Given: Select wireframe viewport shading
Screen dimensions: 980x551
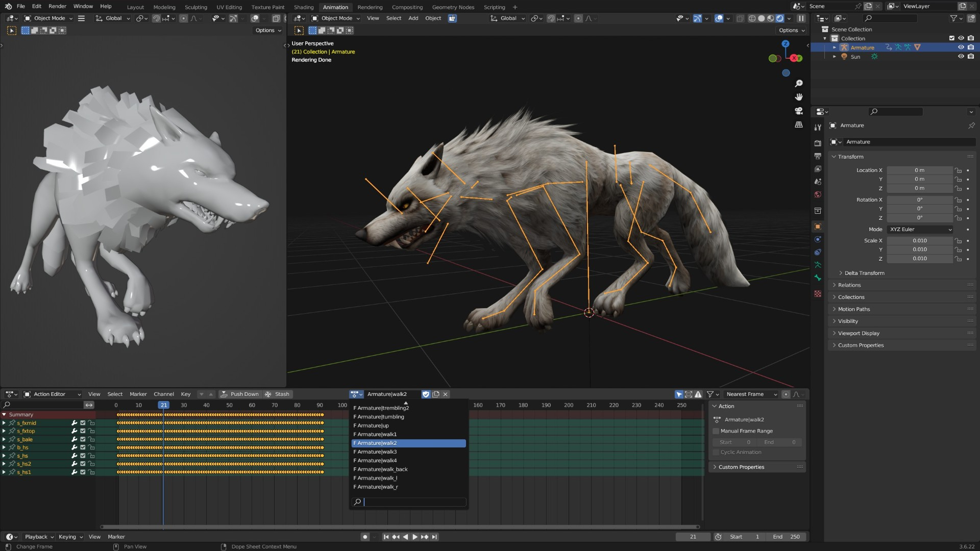Looking at the screenshot, I should (752, 18).
